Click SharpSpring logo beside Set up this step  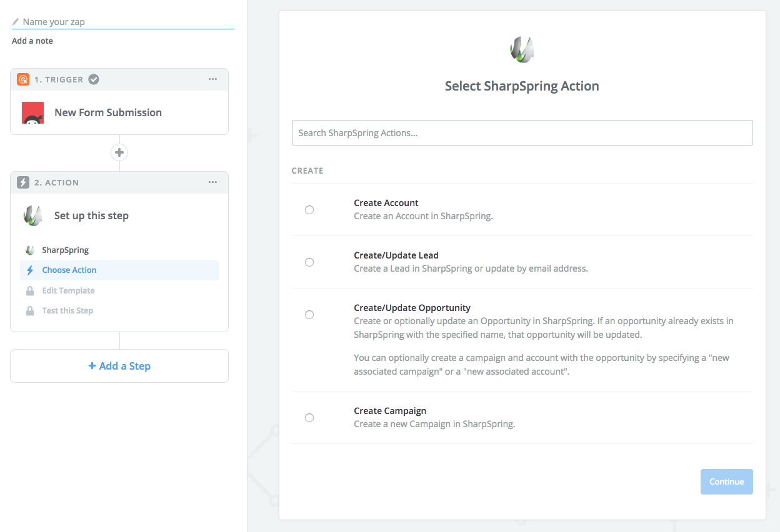pyautogui.click(x=32, y=216)
